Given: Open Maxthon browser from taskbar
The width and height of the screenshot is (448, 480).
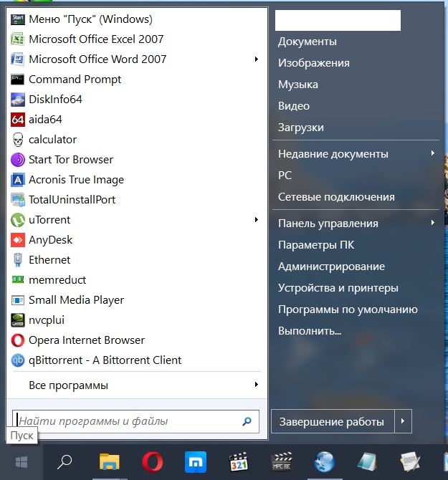Looking at the screenshot, I should (196, 462).
